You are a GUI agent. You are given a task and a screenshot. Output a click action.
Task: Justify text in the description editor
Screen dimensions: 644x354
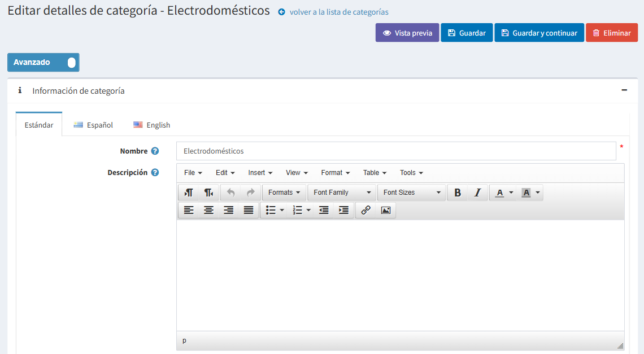click(249, 210)
